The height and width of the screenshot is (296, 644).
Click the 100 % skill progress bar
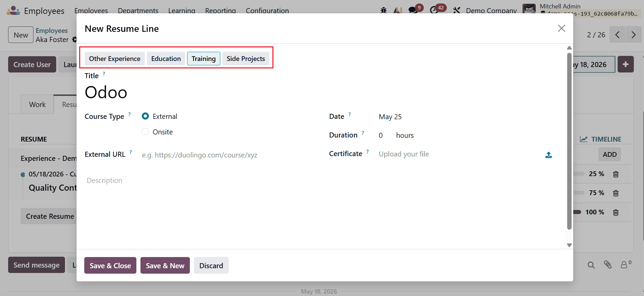577,212
